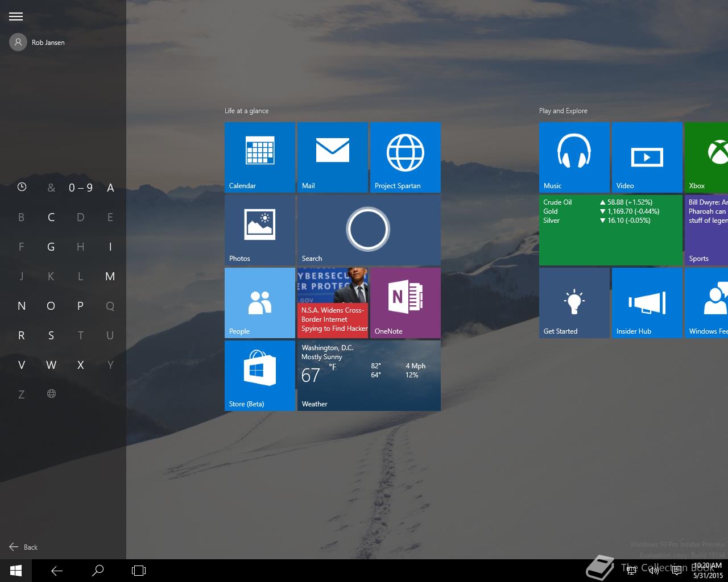Jump to apps starting with S
The width and height of the screenshot is (728, 582).
click(51, 335)
